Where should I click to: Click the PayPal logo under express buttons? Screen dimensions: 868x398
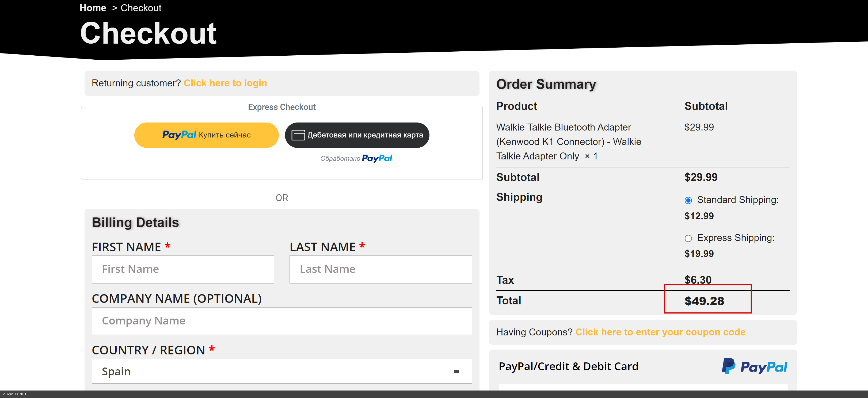click(377, 158)
